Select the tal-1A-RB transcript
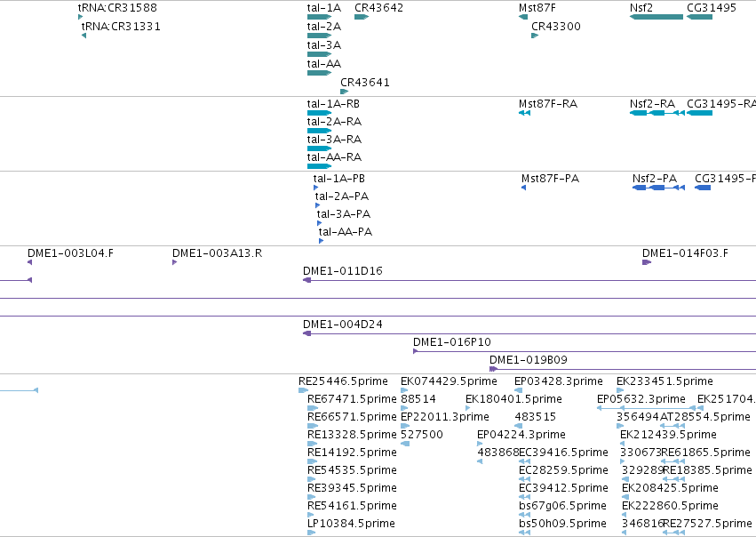The height and width of the screenshot is (537, 756). click(319, 114)
